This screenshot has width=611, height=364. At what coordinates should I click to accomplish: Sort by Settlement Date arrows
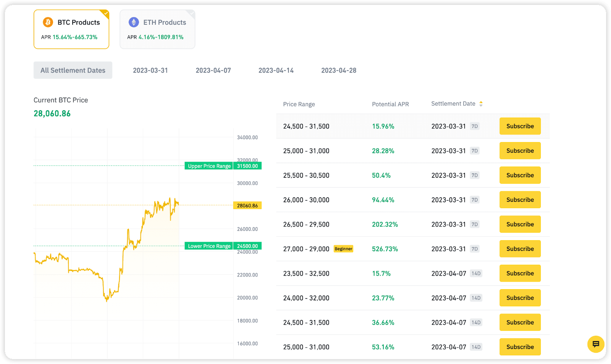click(x=481, y=104)
